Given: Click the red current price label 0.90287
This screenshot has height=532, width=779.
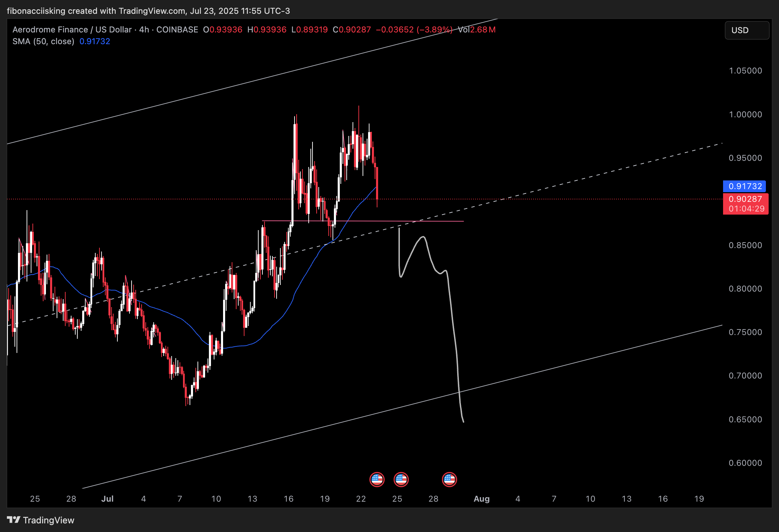Looking at the screenshot, I should tap(746, 199).
